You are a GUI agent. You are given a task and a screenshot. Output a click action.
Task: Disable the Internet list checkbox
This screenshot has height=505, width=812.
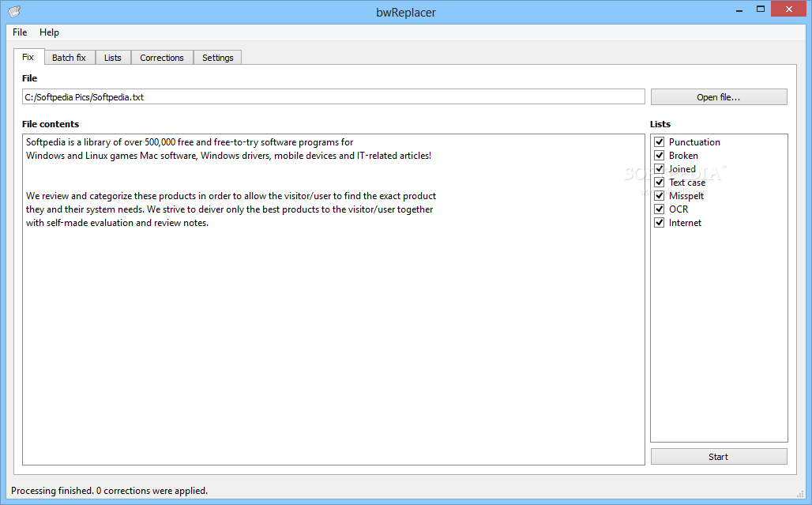click(660, 223)
